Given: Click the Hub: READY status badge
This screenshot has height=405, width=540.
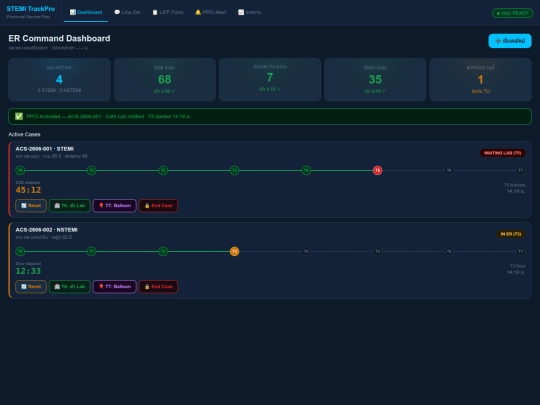Looking at the screenshot, I should (512, 13).
